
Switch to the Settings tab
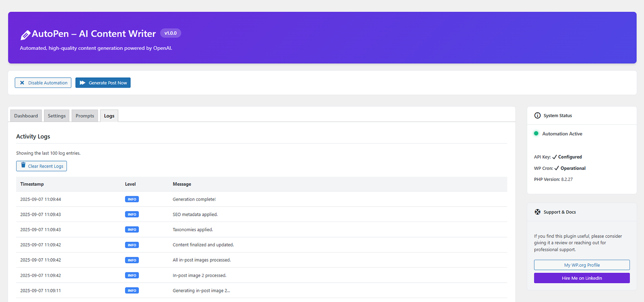[57, 116]
